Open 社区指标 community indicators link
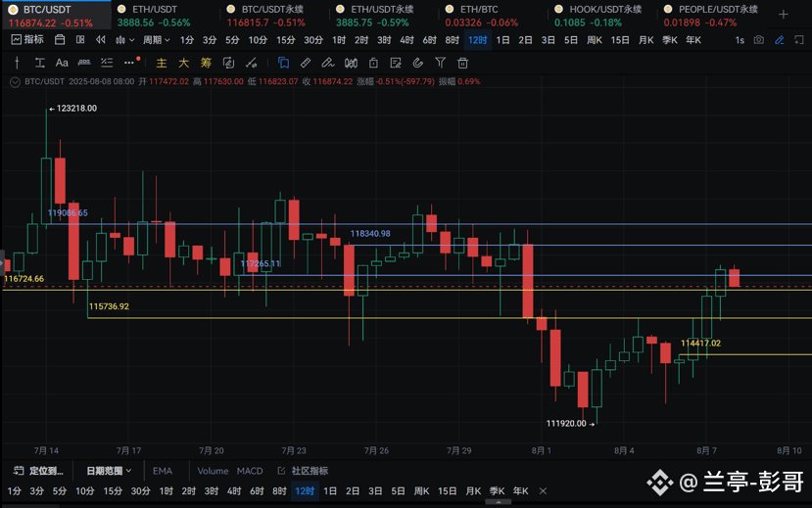Viewport: 812px width, 508px height. [x=303, y=471]
